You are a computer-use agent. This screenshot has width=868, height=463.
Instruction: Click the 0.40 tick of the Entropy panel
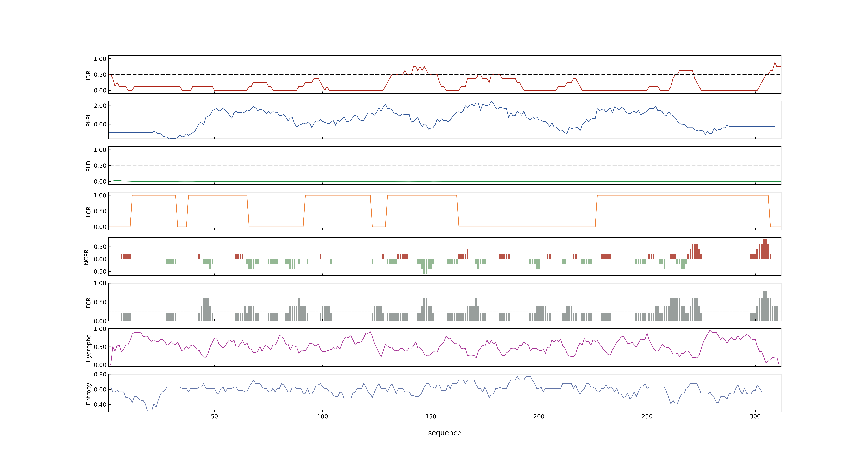(100, 405)
